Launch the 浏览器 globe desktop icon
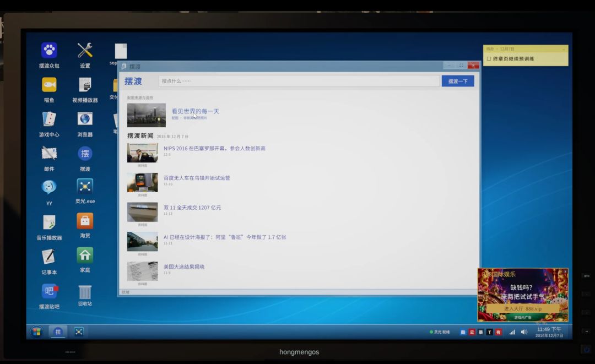 coord(85,119)
